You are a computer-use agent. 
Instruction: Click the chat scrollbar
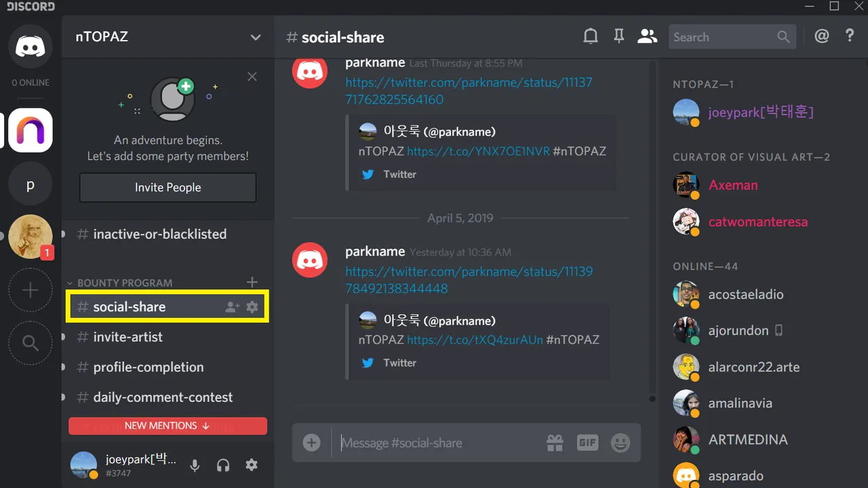click(x=652, y=230)
